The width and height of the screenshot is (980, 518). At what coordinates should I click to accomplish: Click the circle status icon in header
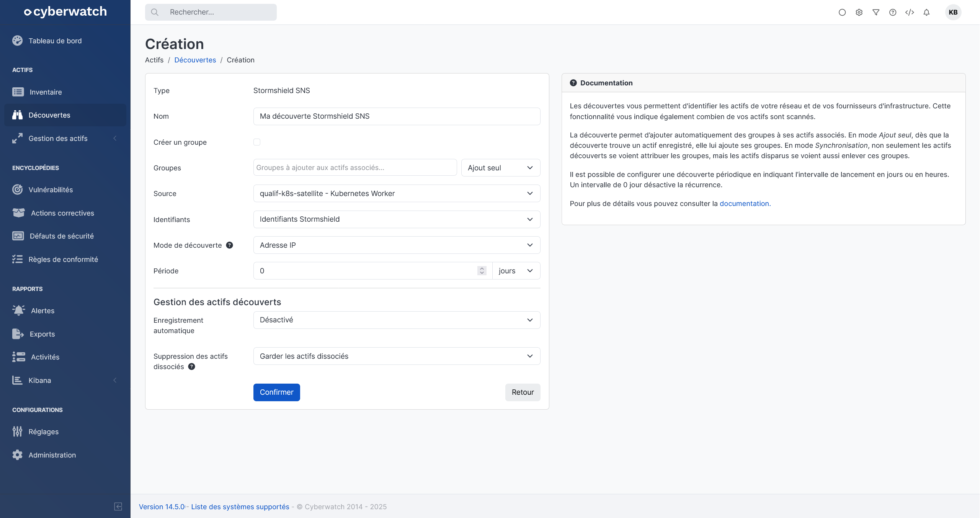(x=842, y=12)
